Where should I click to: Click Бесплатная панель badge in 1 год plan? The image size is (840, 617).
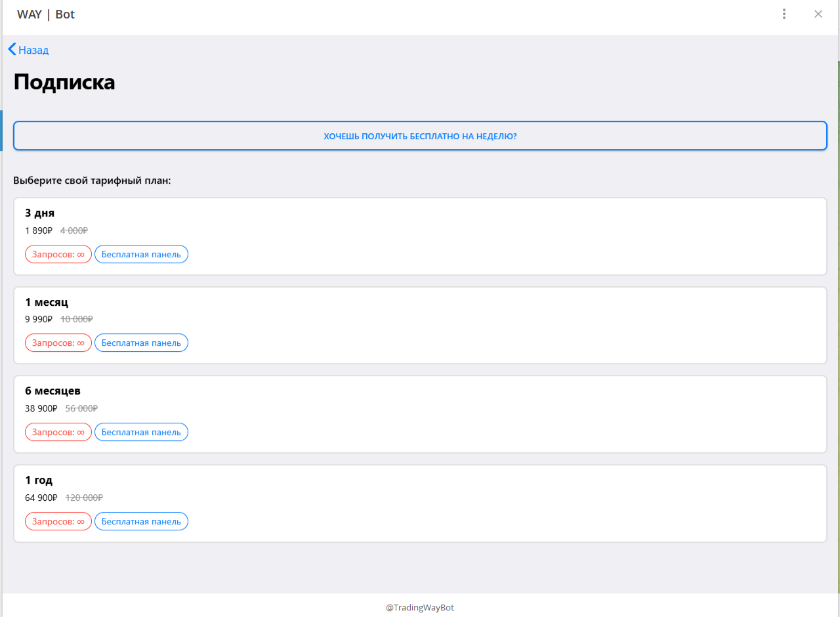click(141, 521)
